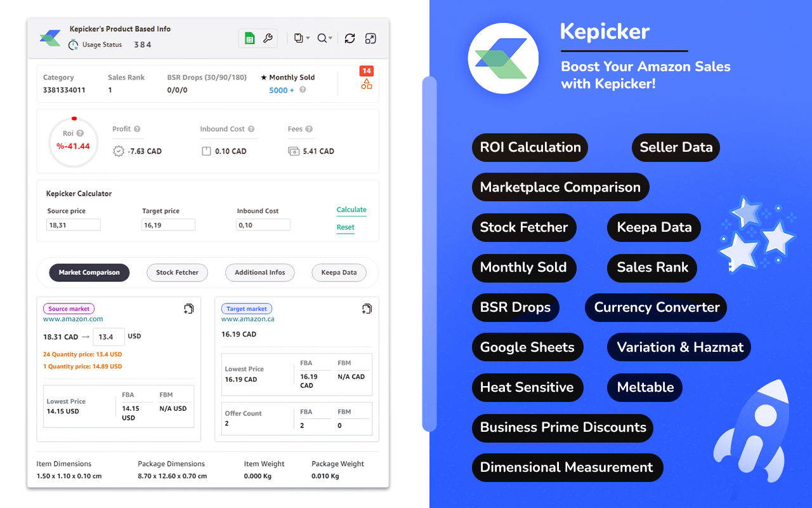The image size is (812, 508).
Task: Click the expand pop-out window icon
Action: click(370, 39)
